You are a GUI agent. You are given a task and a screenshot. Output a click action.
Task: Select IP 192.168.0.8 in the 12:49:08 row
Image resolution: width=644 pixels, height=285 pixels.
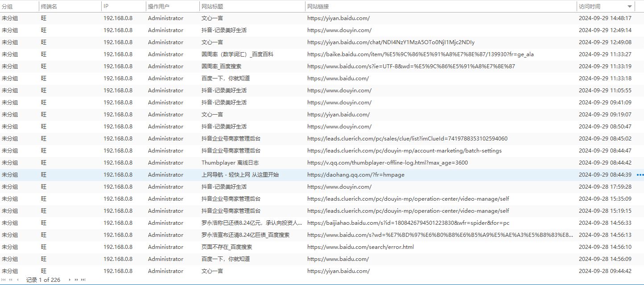pyautogui.click(x=118, y=42)
